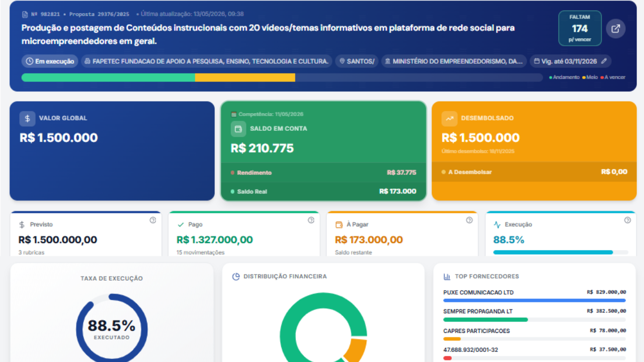Image resolution: width=644 pixels, height=362 pixels.
Task: Click the Distribuição Financeira donut chart
Action: tap(324, 328)
